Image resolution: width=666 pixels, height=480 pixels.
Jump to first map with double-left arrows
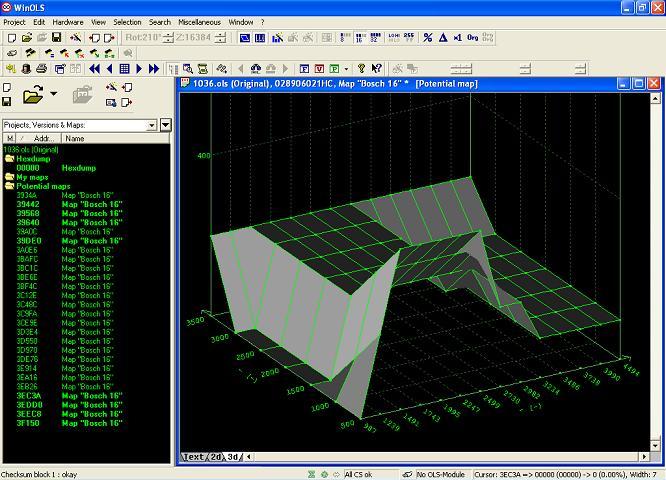pos(94,68)
